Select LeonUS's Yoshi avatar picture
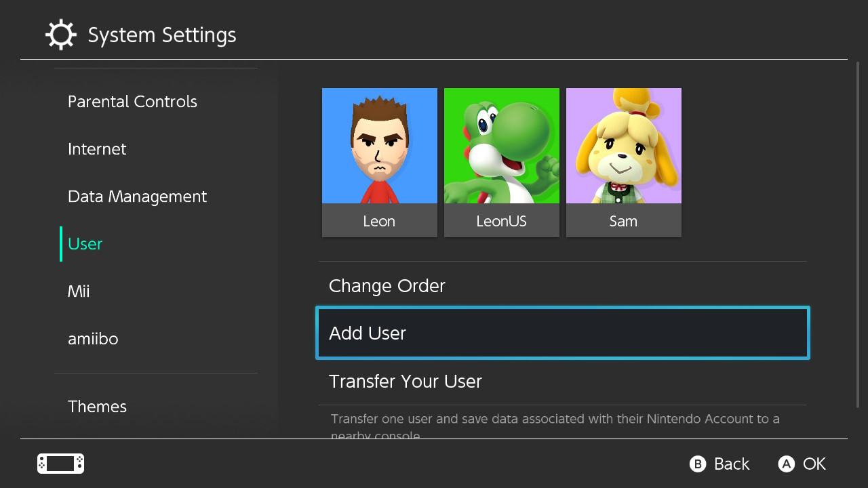This screenshot has width=868, height=488. coord(501,146)
